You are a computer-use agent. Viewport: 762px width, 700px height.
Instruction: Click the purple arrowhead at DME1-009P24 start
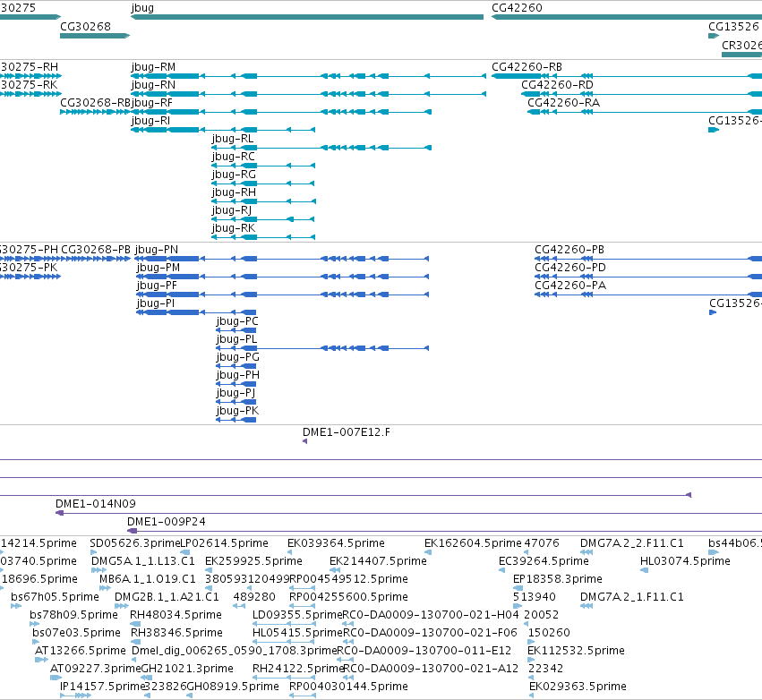[132, 531]
